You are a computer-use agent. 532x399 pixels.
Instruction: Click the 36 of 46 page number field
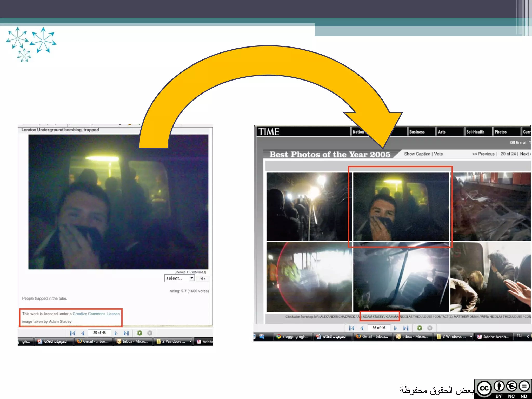[378, 328]
